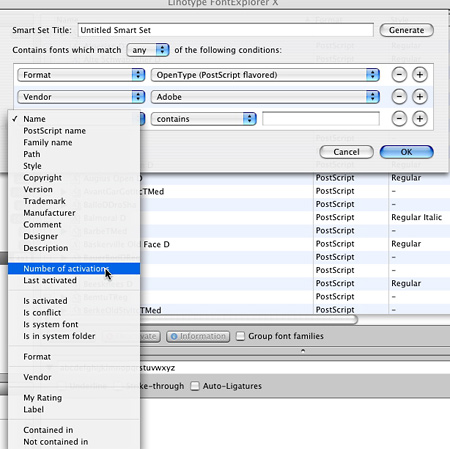This screenshot has width=450, height=449.
Task: Choose Comment menu item
Action: coord(74,225)
